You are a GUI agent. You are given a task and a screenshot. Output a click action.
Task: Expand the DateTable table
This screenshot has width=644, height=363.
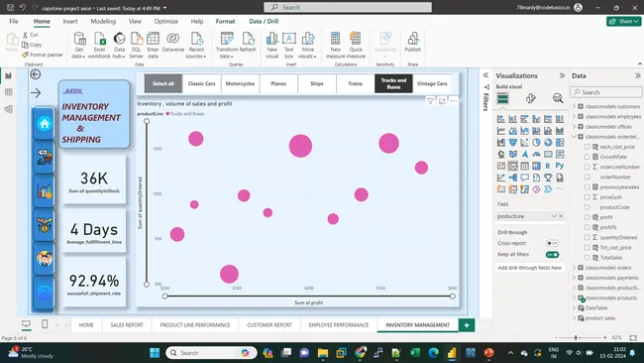pos(575,307)
